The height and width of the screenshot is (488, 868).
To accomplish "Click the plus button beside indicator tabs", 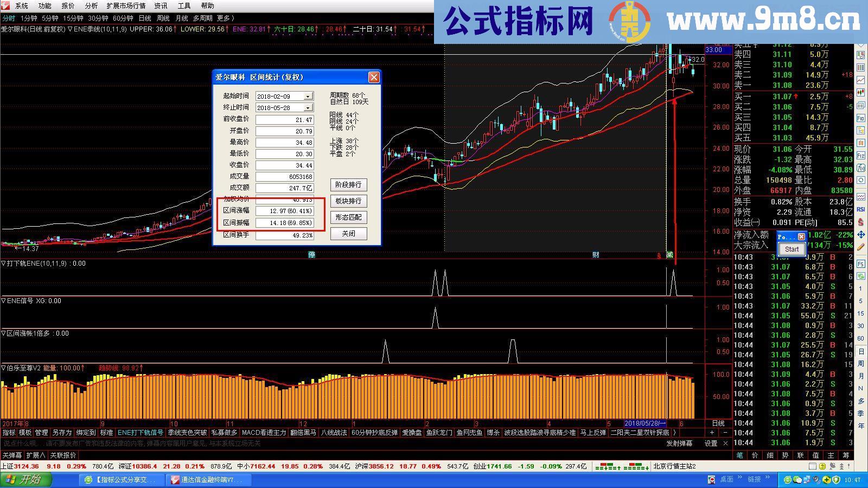I will (x=712, y=433).
